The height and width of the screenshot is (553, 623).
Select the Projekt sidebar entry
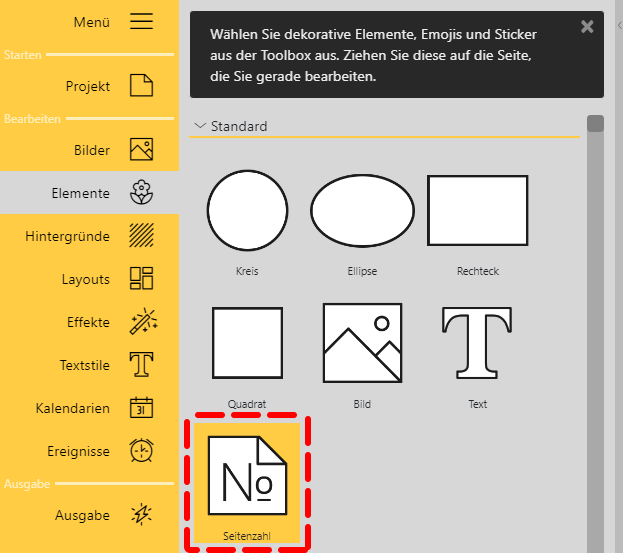tap(88, 86)
